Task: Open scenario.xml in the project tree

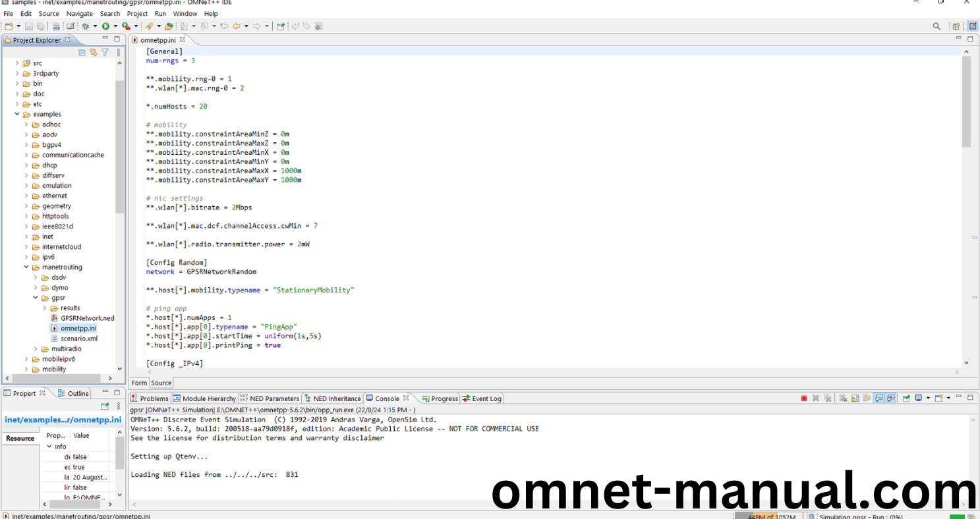Action: pos(78,339)
